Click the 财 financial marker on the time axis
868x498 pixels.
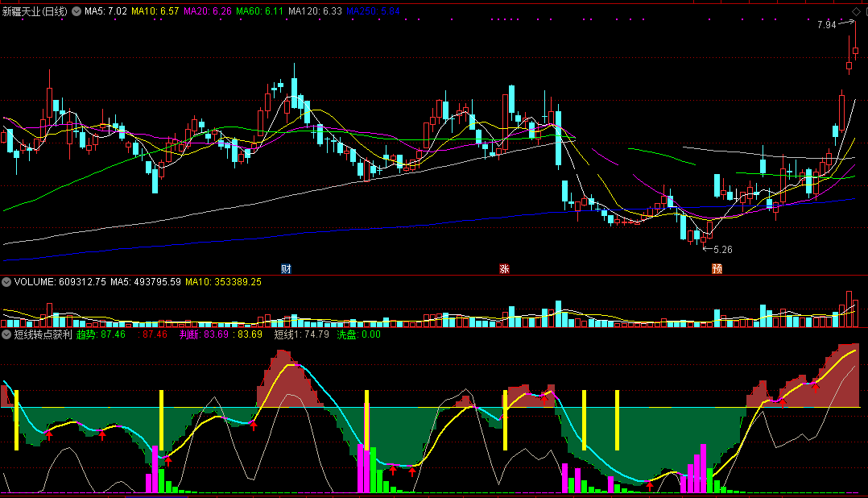pyautogui.click(x=286, y=269)
